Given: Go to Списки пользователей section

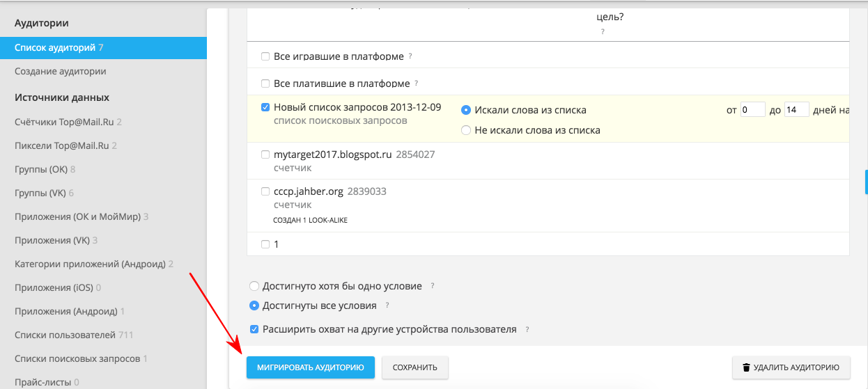Looking at the screenshot, I should click(65, 335).
